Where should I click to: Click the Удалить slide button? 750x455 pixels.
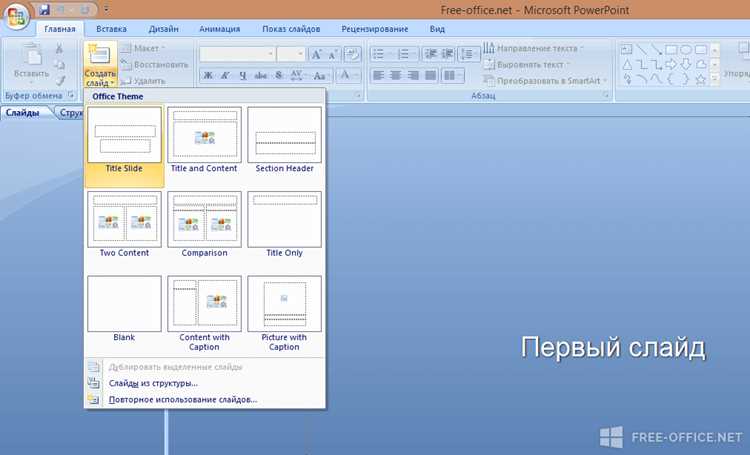[143, 81]
